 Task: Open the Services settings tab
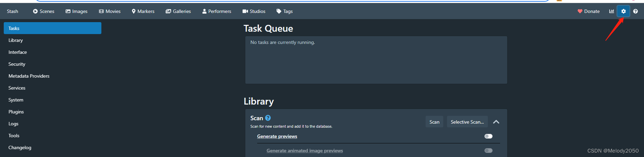click(52, 88)
